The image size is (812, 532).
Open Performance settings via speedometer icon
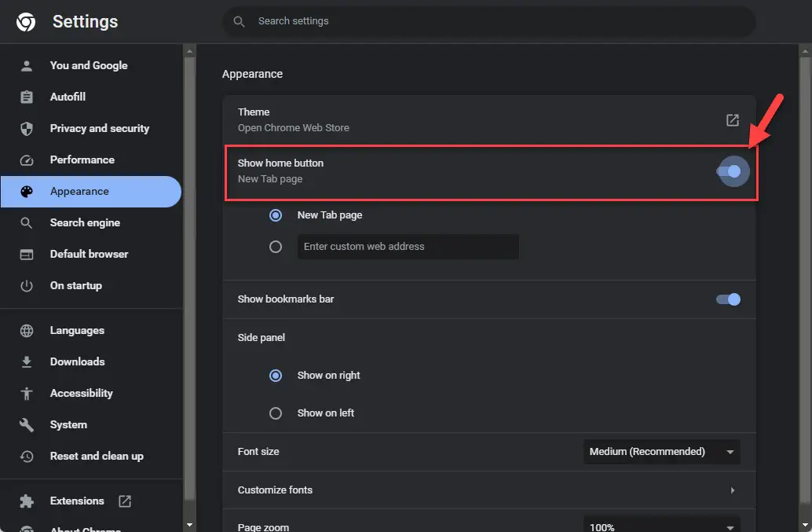coord(27,160)
